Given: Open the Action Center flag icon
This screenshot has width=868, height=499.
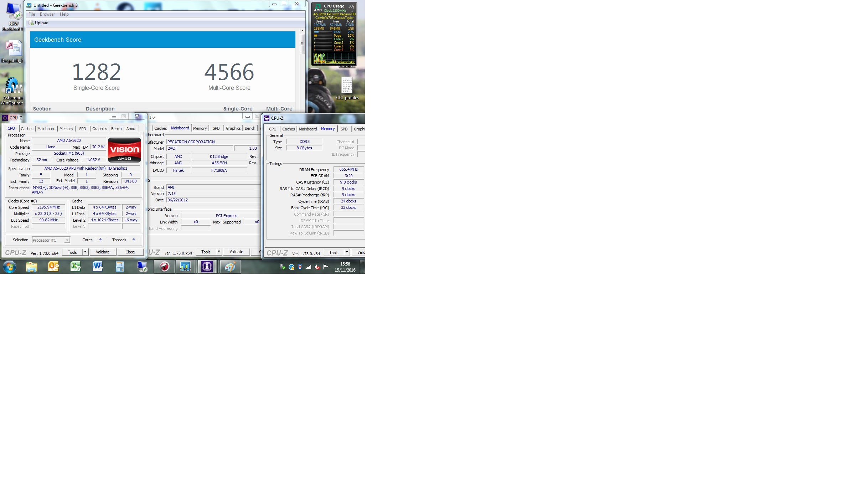Looking at the screenshot, I should coord(326,267).
